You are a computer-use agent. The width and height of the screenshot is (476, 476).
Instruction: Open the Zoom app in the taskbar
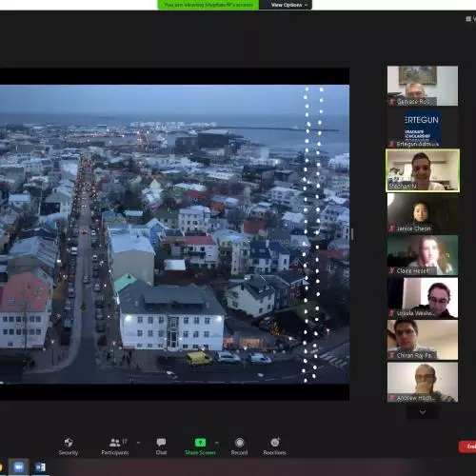click(x=18, y=467)
